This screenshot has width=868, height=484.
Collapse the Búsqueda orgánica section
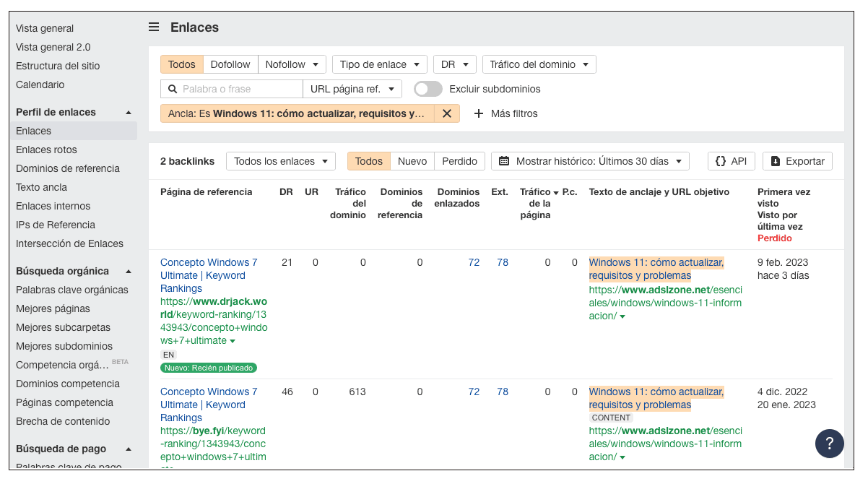pyautogui.click(x=129, y=272)
